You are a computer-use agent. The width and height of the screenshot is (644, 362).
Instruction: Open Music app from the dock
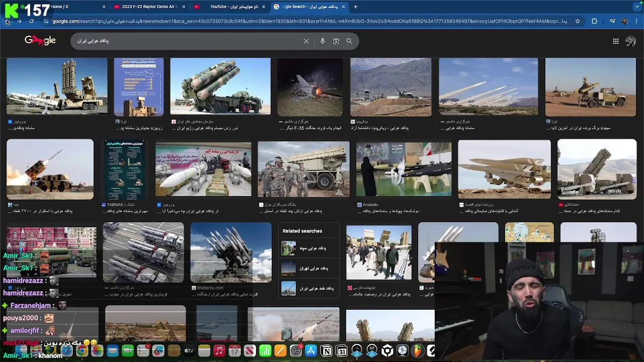[219, 351]
